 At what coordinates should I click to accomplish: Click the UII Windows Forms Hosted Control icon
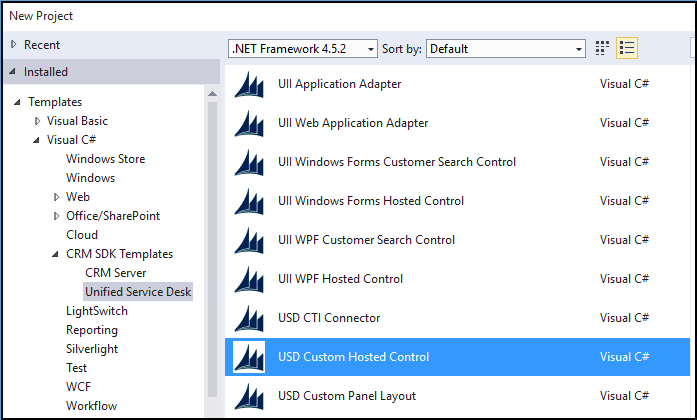pyautogui.click(x=249, y=202)
